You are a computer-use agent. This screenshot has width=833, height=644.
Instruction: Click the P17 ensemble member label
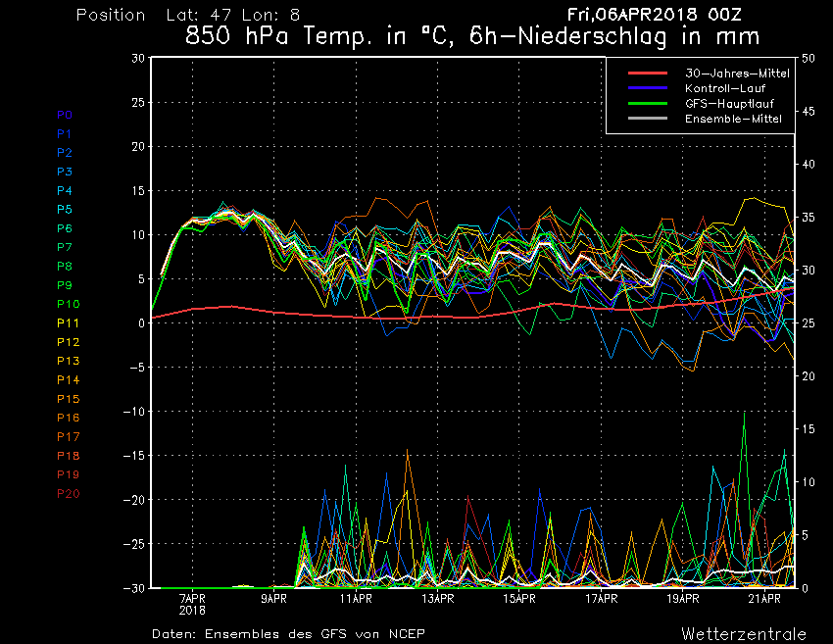pos(68,436)
